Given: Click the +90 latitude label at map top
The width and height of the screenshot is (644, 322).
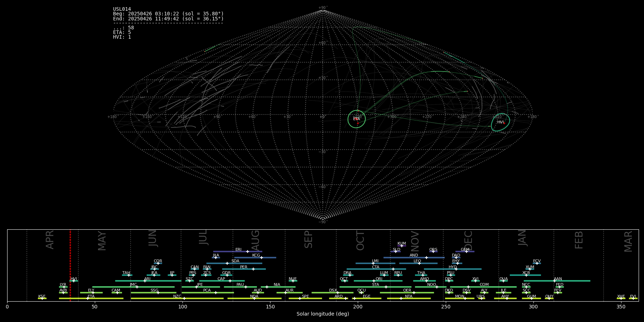Looking at the screenshot, I should pos(323,8).
